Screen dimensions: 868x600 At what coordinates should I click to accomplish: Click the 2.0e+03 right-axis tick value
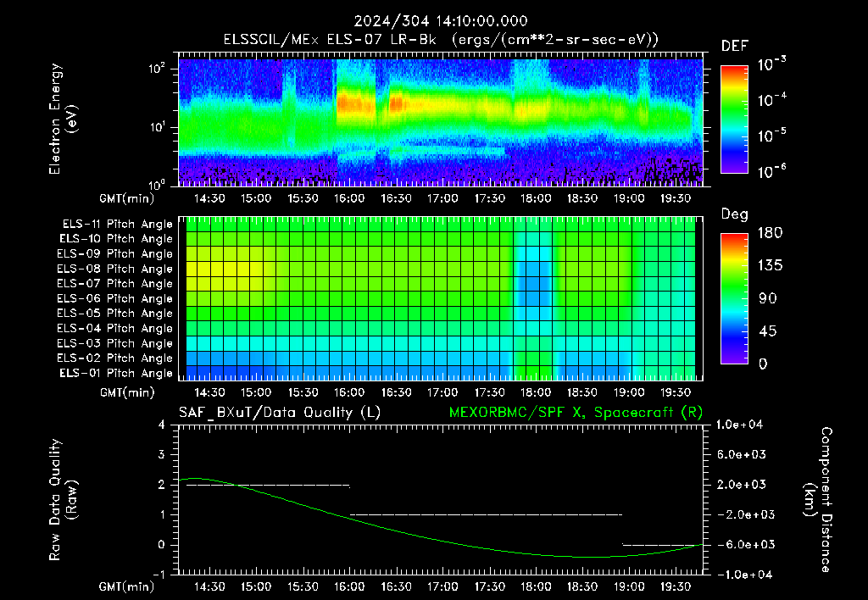click(741, 485)
